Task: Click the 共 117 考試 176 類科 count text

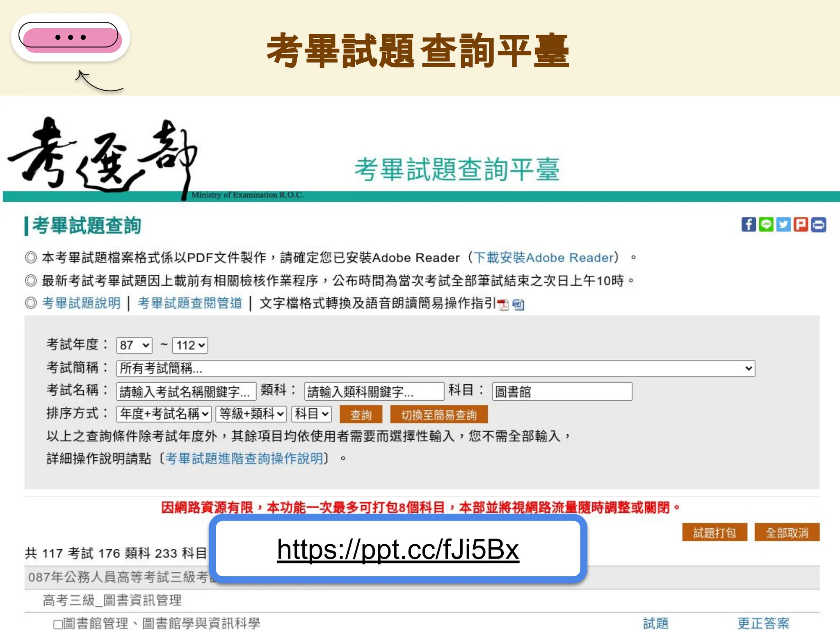Action: [116, 553]
